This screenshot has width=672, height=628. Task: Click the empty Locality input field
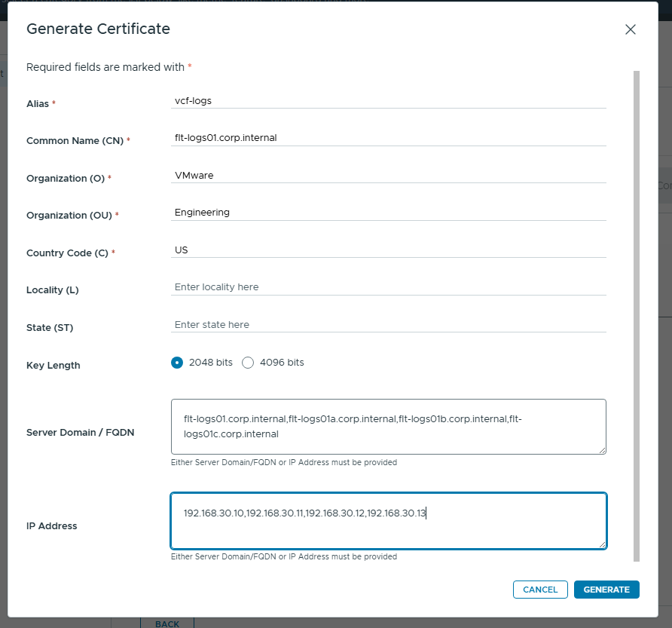pyautogui.click(x=388, y=287)
